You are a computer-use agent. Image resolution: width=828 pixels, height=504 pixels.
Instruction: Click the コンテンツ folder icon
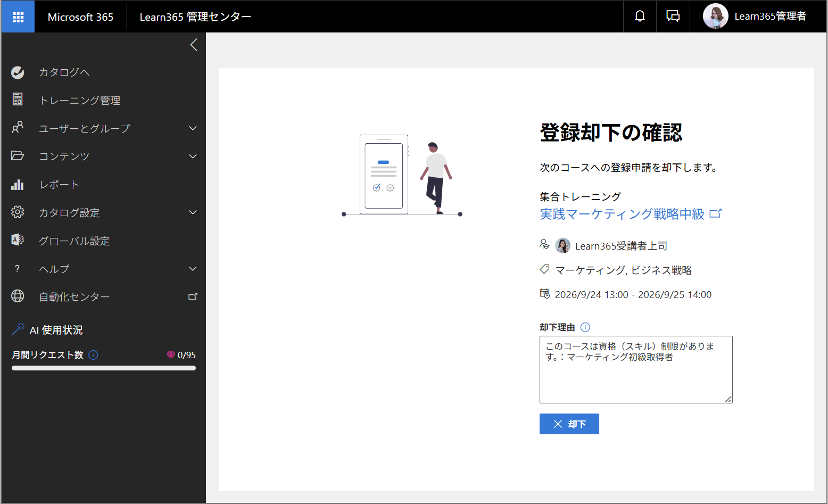pos(18,155)
